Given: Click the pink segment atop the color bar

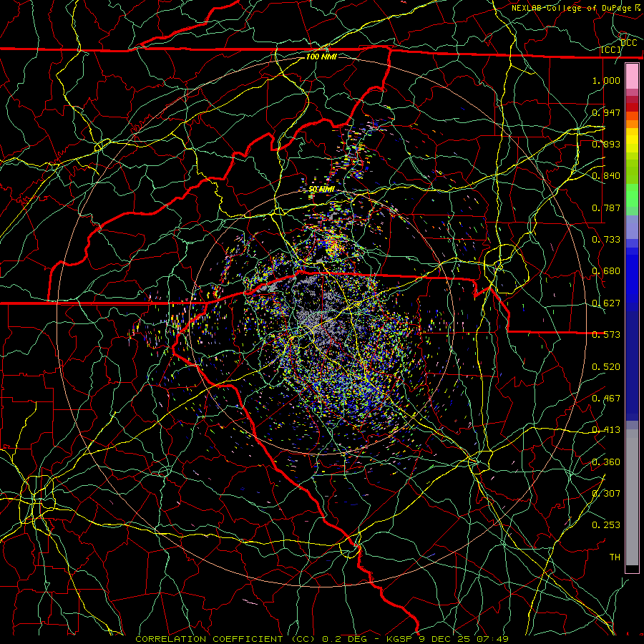Looking at the screenshot, I should coord(632,76).
